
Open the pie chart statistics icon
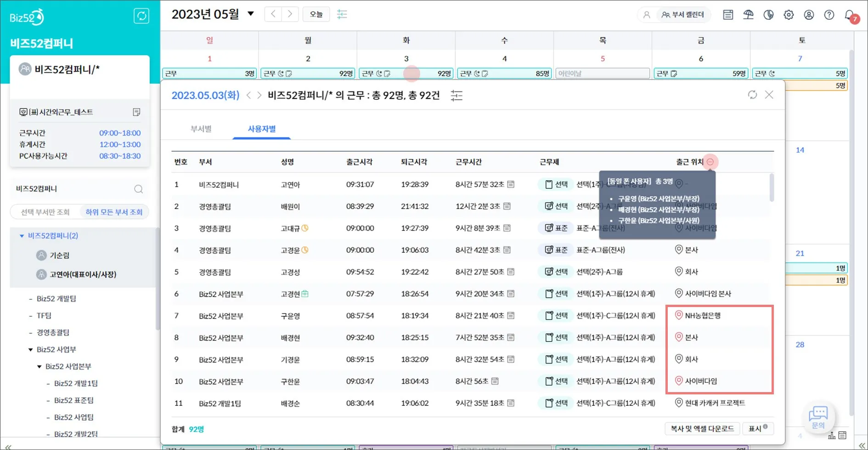(x=768, y=15)
